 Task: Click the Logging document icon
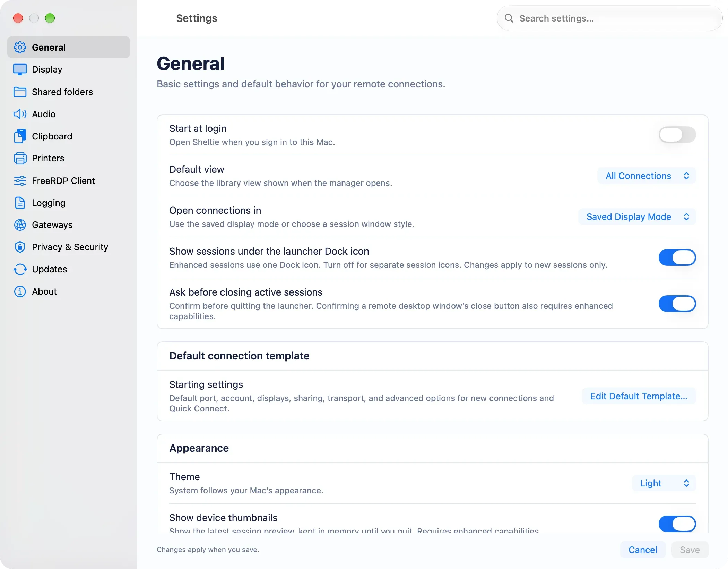pos(20,203)
